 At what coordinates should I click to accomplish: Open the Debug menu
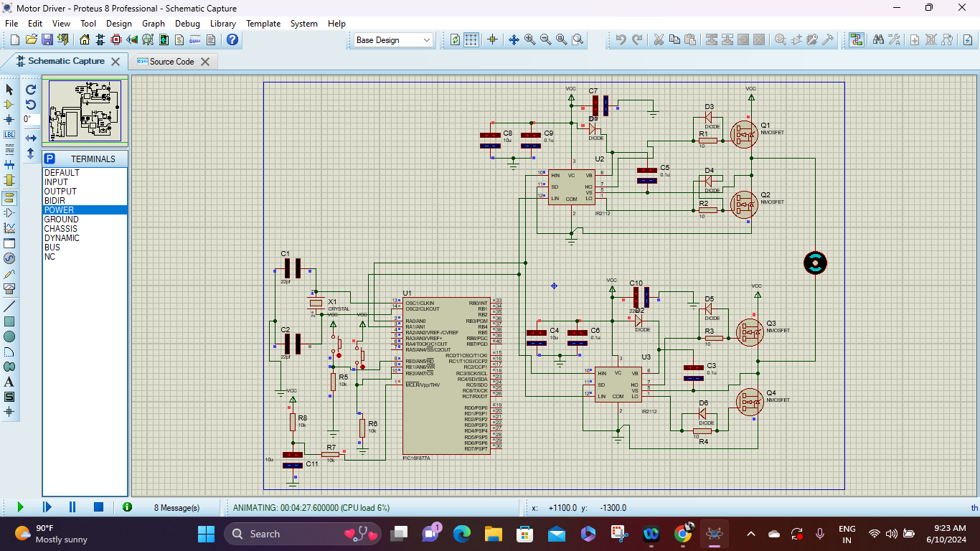coord(187,23)
